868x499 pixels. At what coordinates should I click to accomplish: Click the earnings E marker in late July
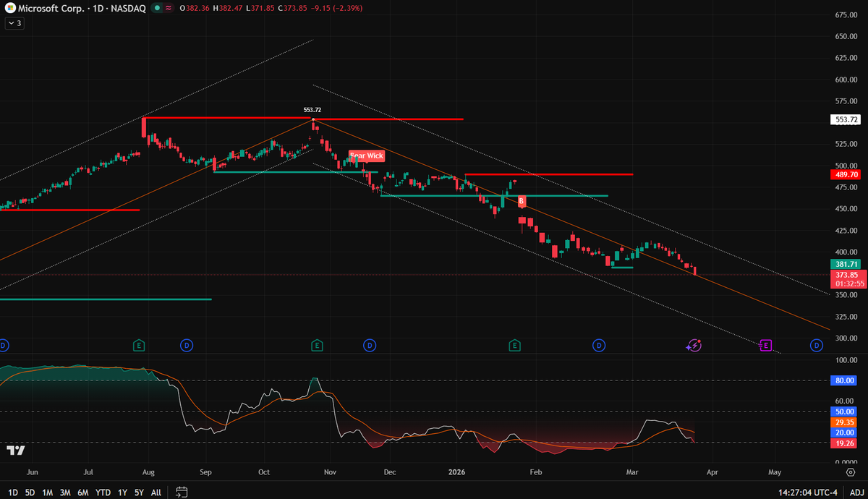(138, 346)
